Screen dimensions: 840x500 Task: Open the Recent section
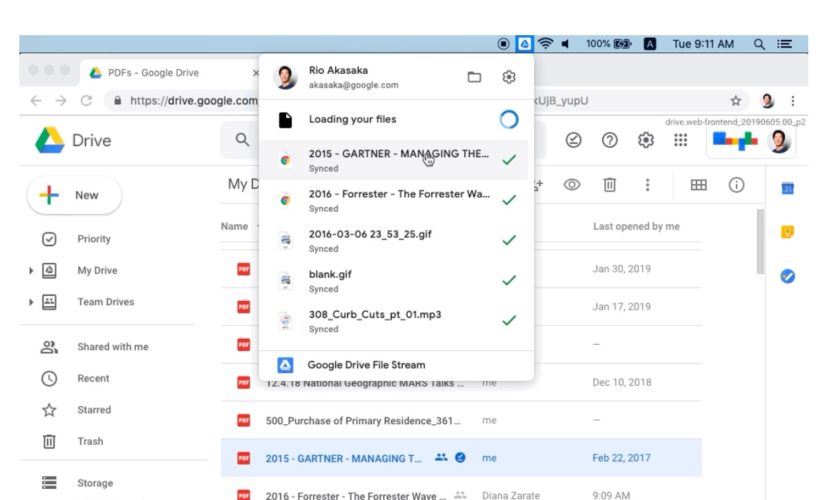[x=93, y=378]
